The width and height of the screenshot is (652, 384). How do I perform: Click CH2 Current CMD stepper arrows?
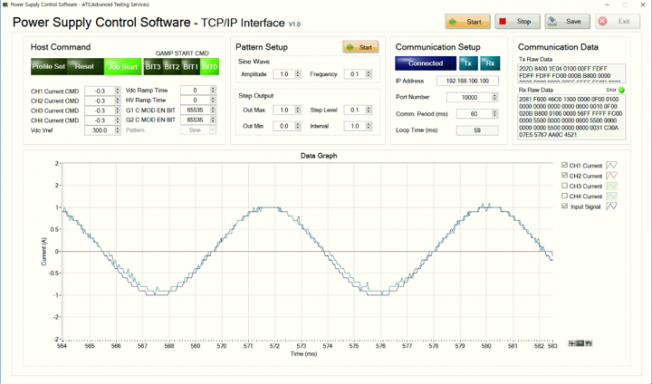tap(118, 101)
